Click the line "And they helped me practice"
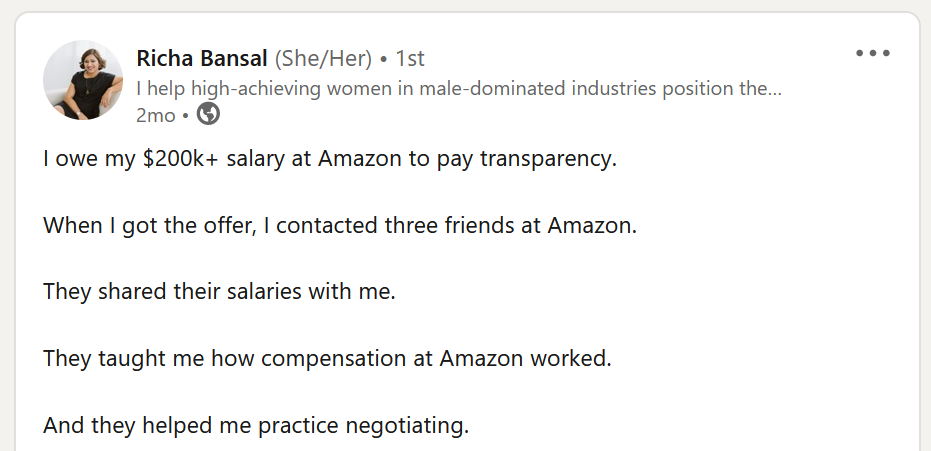The height and width of the screenshot is (451, 931). coord(255,425)
